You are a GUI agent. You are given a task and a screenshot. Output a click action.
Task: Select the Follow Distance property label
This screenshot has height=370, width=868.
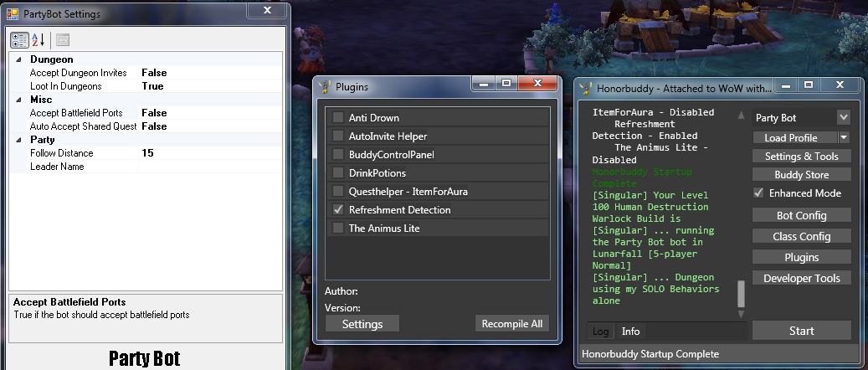pyautogui.click(x=61, y=153)
